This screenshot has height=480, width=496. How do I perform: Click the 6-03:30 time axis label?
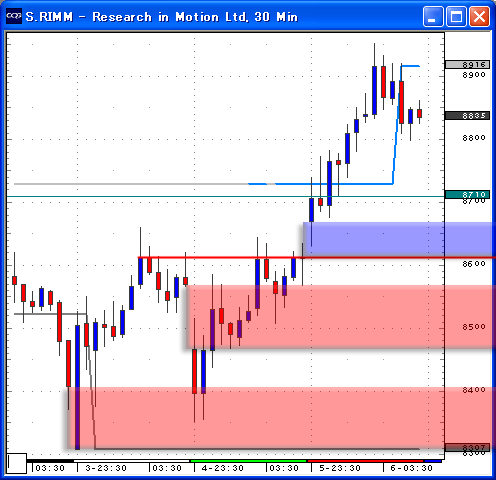[411, 468]
